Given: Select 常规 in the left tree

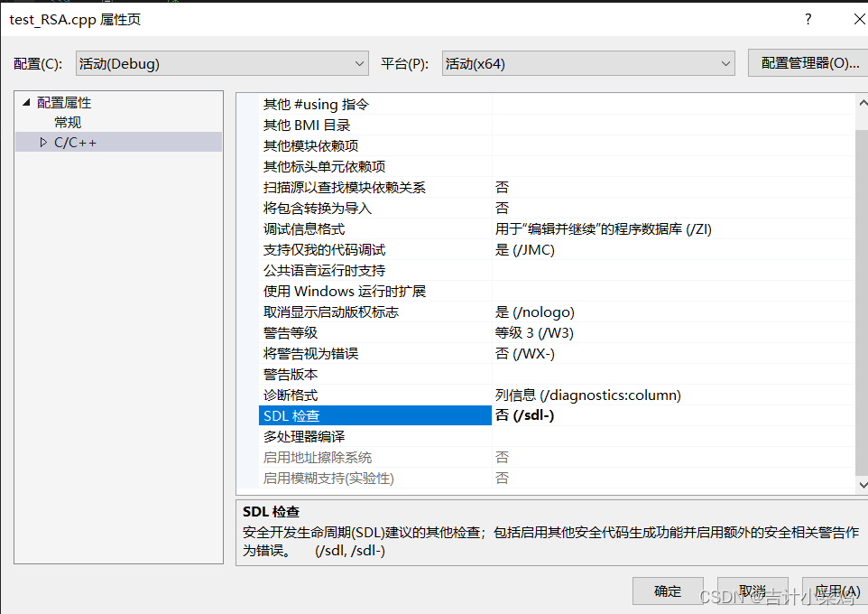Looking at the screenshot, I should click(x=67, y=122).
